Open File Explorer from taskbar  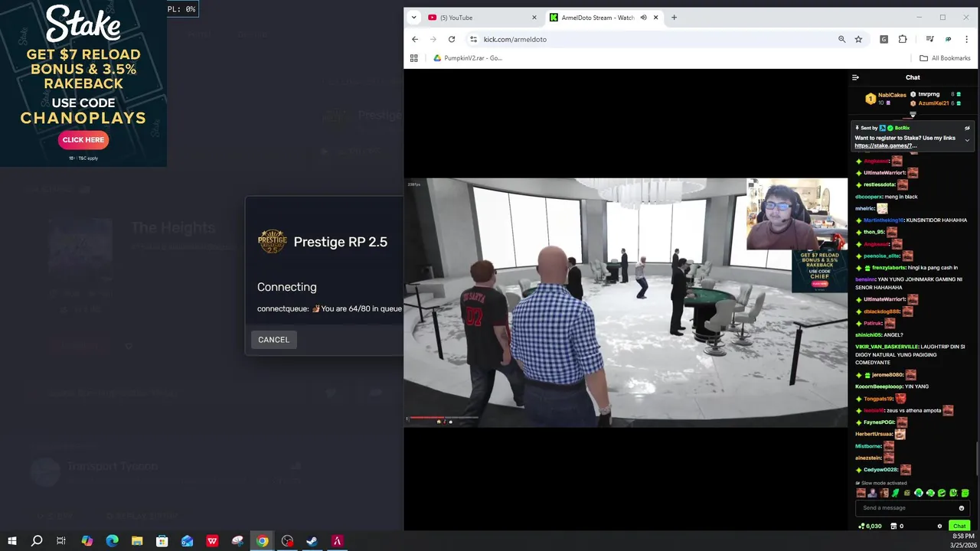pos(137,541)
